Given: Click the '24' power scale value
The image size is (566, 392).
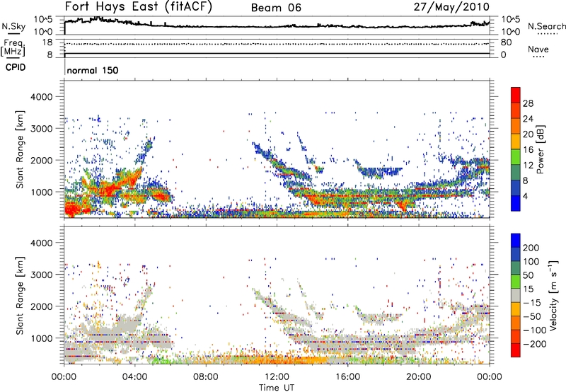Looking at the screenshot, I should [528, 119].
